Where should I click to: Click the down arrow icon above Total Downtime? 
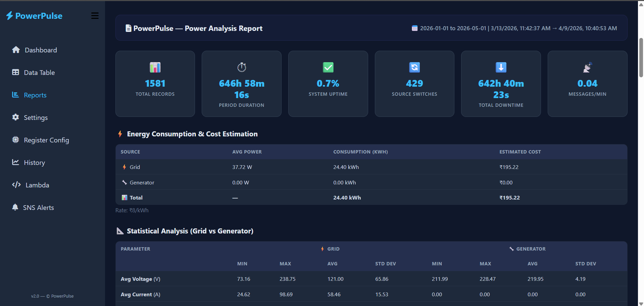501,67
